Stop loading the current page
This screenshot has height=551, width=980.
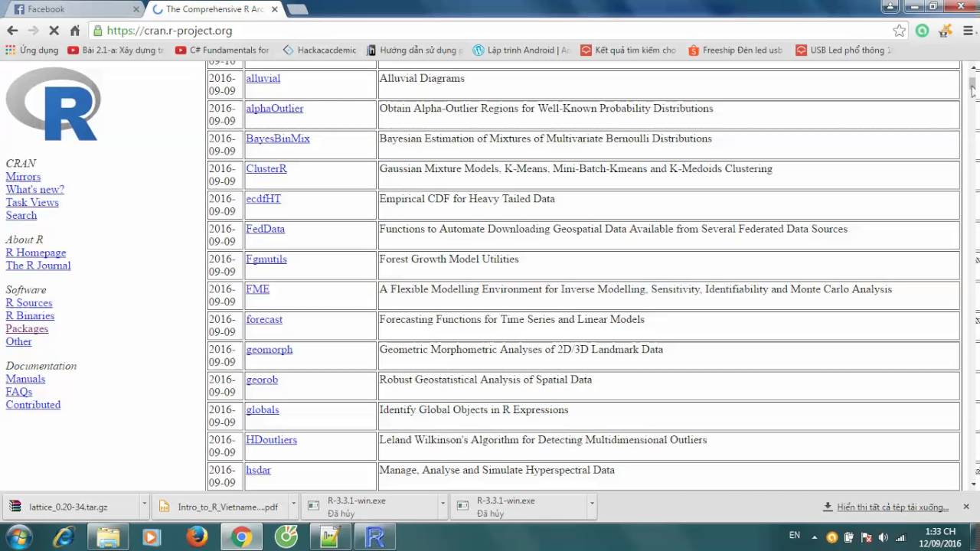coord(54,31)
